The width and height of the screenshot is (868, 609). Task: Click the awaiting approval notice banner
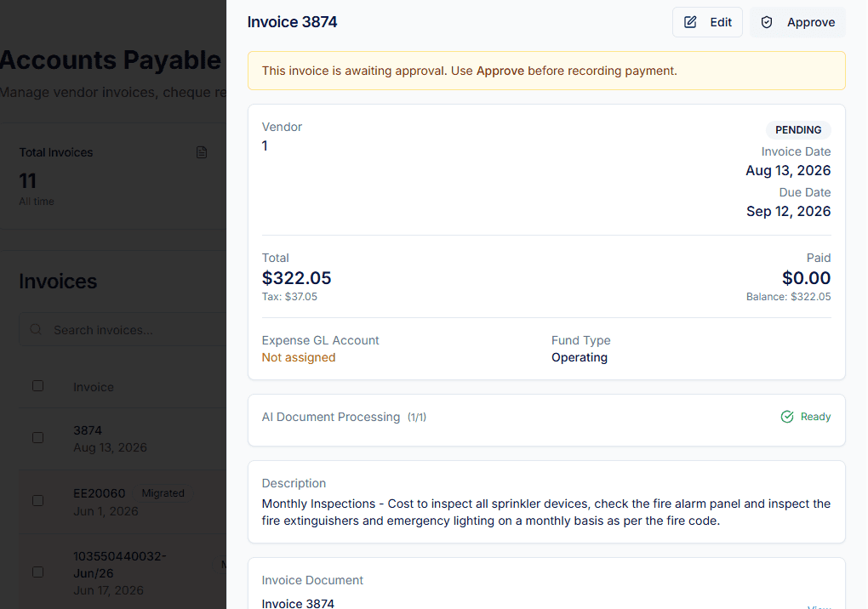point(546,71)
